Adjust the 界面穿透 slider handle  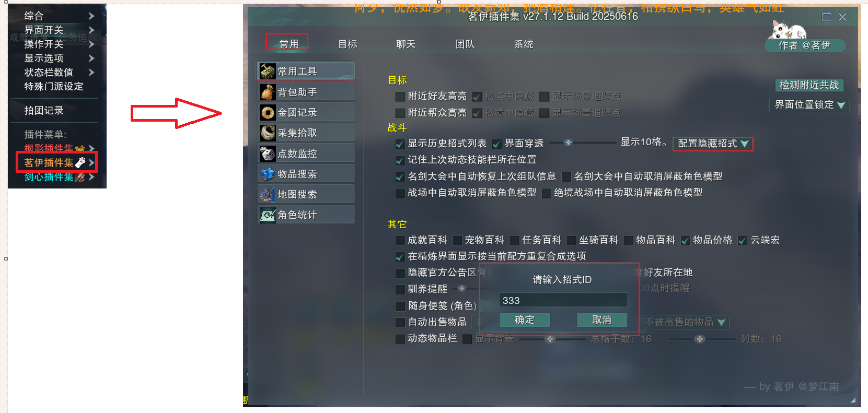pos(568,142)
